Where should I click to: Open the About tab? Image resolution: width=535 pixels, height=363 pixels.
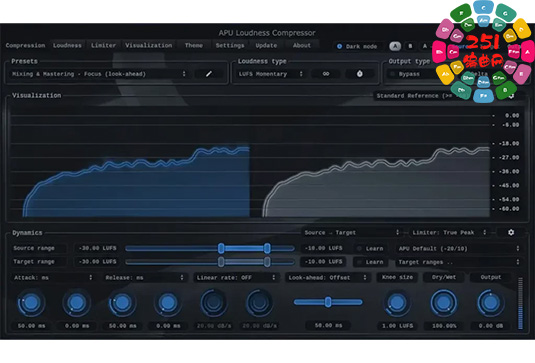point(302,45)
